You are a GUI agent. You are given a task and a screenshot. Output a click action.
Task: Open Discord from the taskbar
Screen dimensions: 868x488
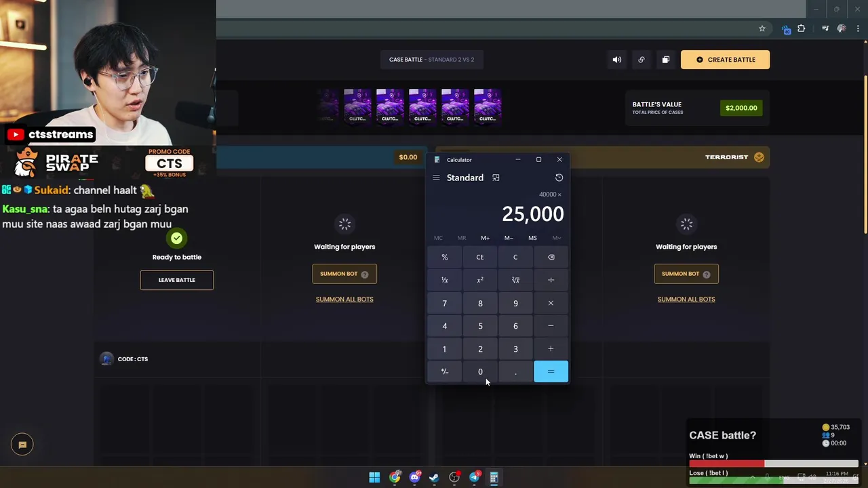click(x=414, y=477)
